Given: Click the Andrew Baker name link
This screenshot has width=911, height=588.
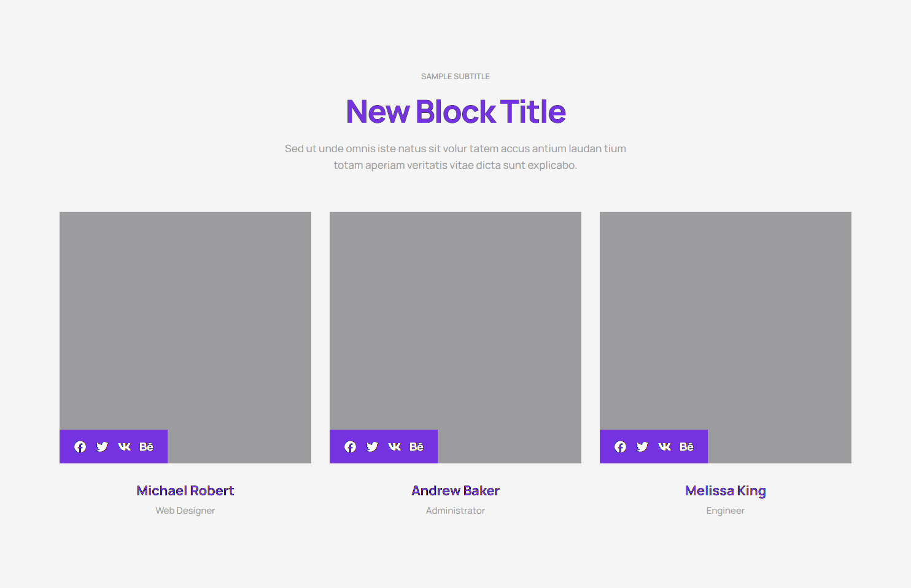Looking at the screenshot, I should [455, 490].
